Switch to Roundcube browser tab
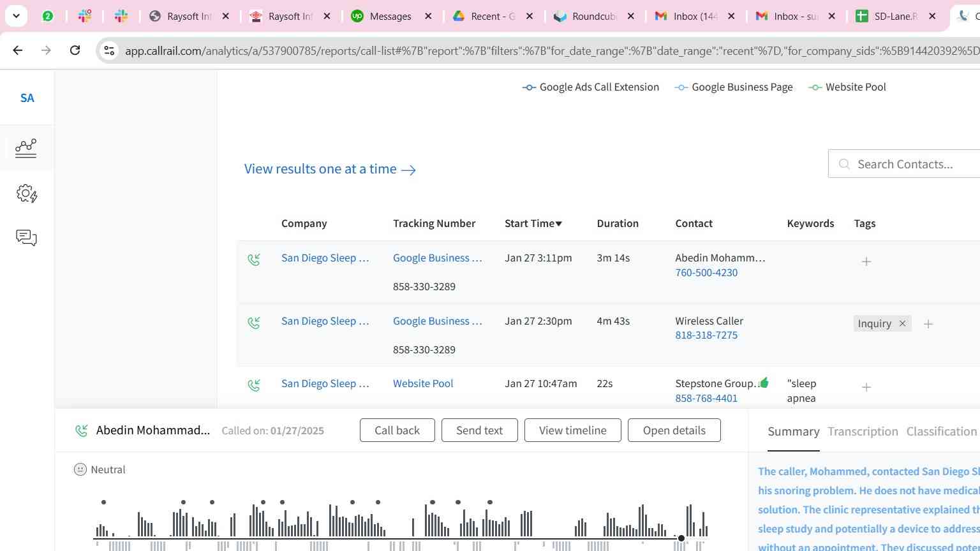Viewport: 980px width, 551px height. (x=593, y=17)
